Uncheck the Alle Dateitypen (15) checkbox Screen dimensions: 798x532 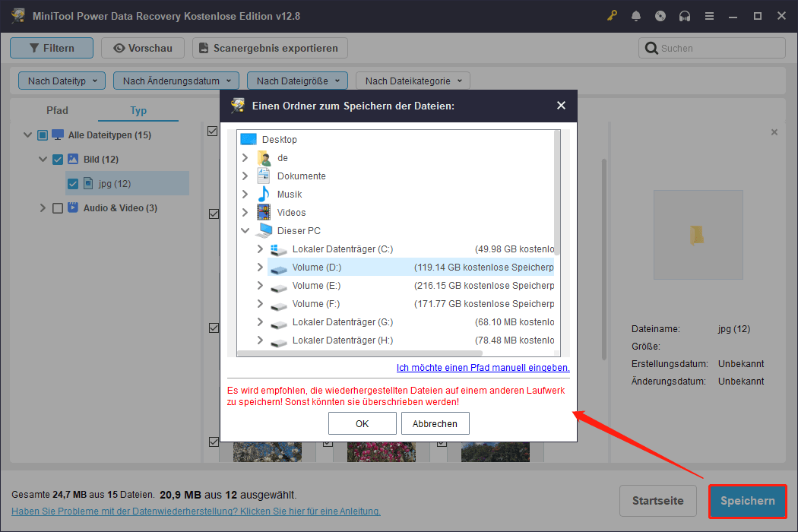tap(43, 135)
